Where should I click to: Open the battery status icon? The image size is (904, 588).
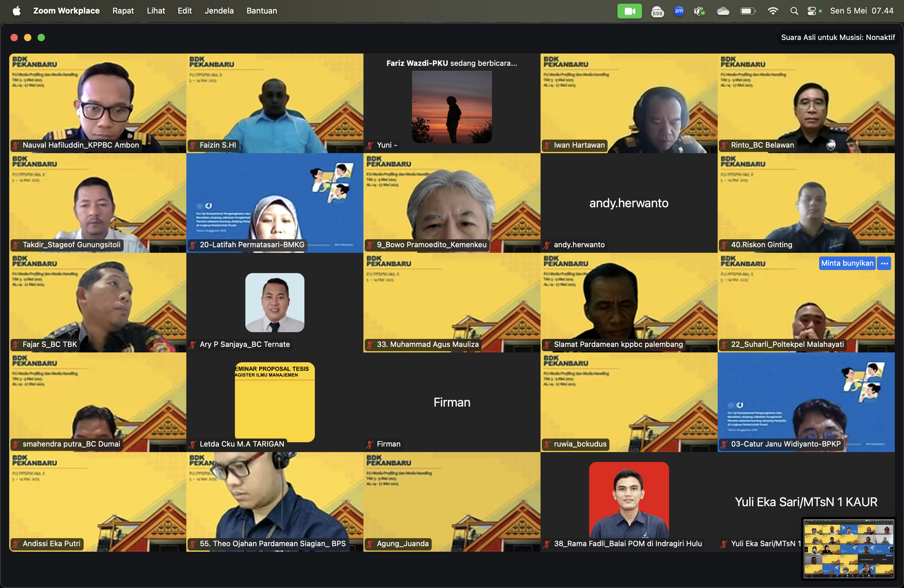(x=748, y=11)
